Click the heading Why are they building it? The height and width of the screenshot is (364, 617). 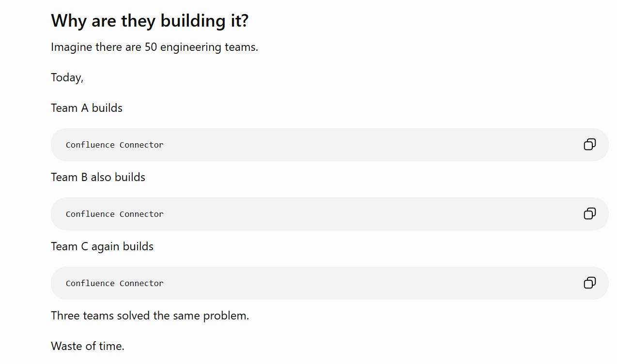[x=150, y=21]
